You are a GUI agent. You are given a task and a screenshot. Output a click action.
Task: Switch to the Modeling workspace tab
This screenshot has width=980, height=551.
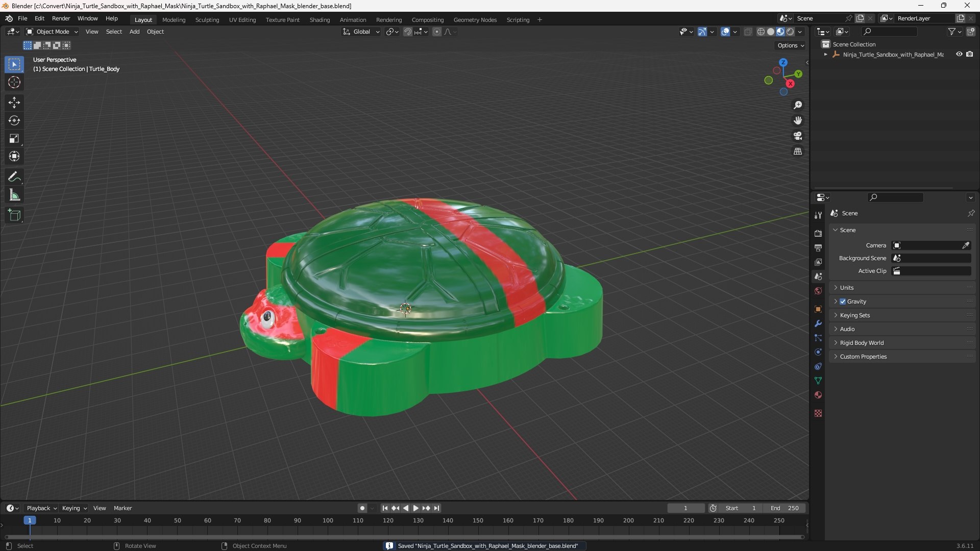click(x=174, y=20)
